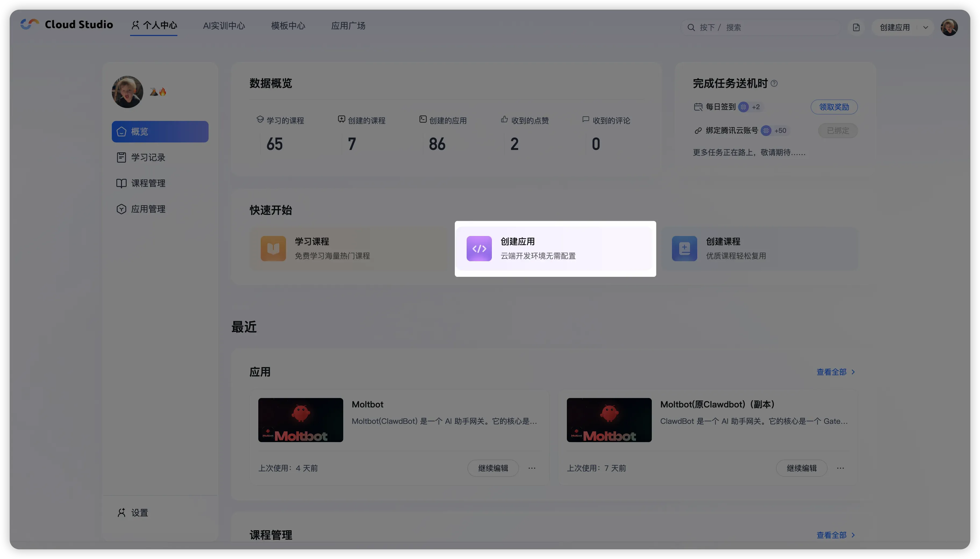Click the text 上次使用: 4 天前
The image size is (980, 559).
(x=288, y=468)
